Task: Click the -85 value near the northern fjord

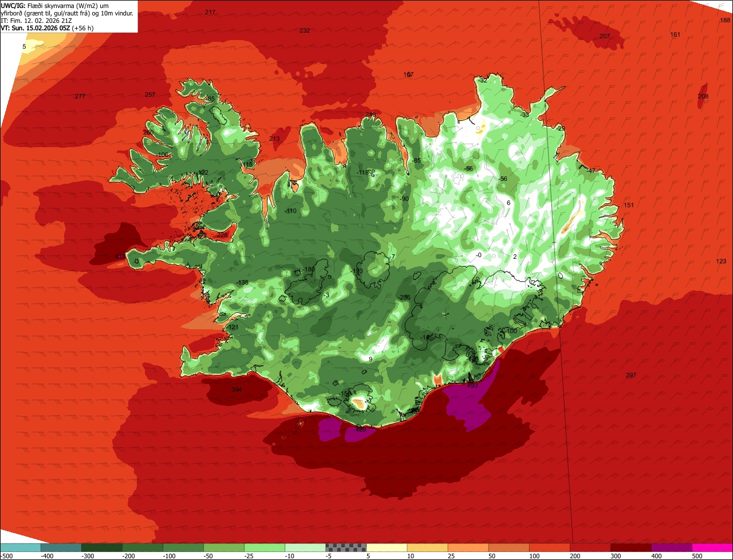Action: [x=416, y=160]
